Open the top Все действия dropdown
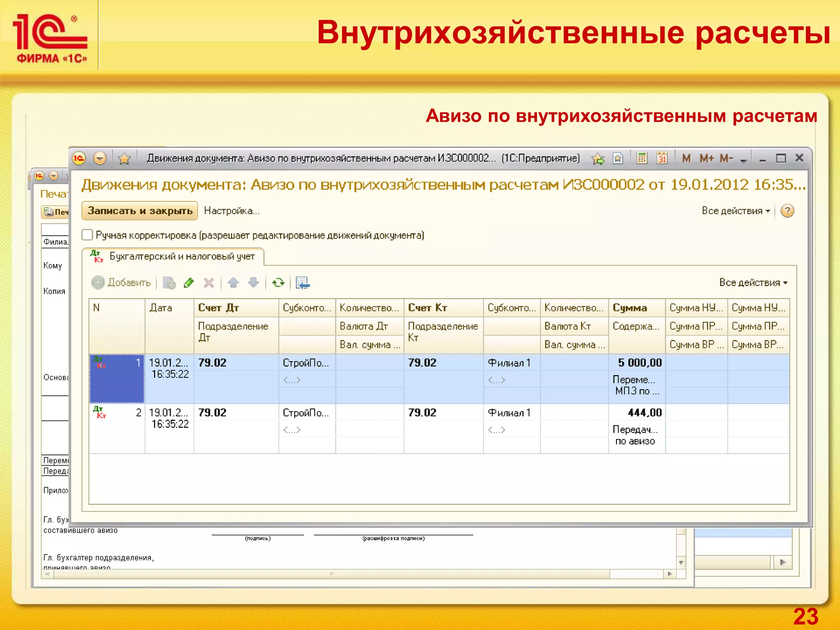The image size is (840, 630). click(735, 211)
